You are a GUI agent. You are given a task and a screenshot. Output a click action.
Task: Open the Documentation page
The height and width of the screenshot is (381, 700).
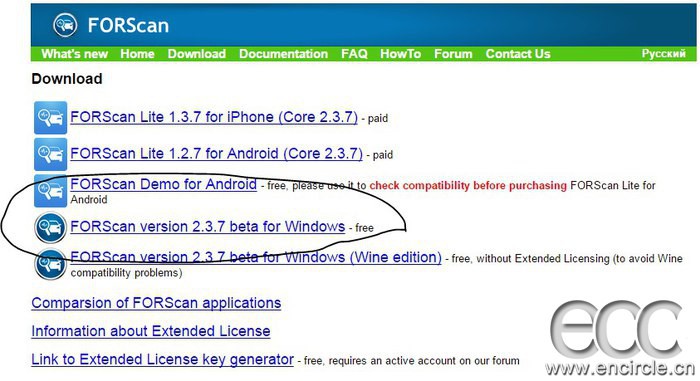tap(283, 54)
